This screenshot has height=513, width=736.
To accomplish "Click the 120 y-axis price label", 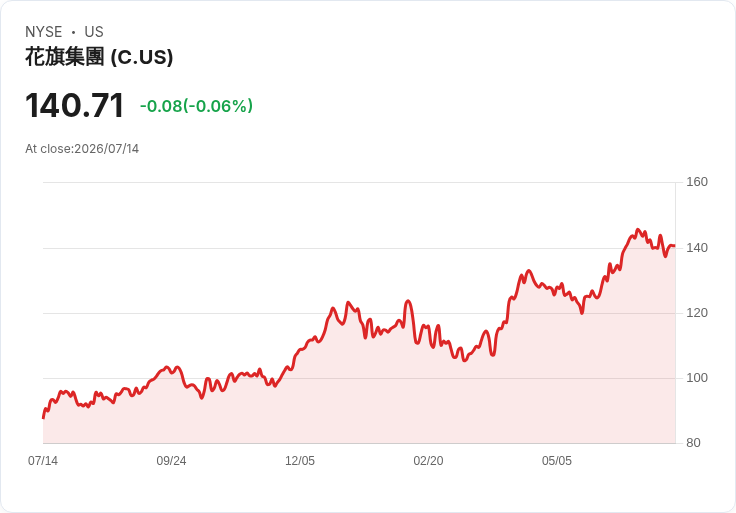I will [x=697, y=313].
